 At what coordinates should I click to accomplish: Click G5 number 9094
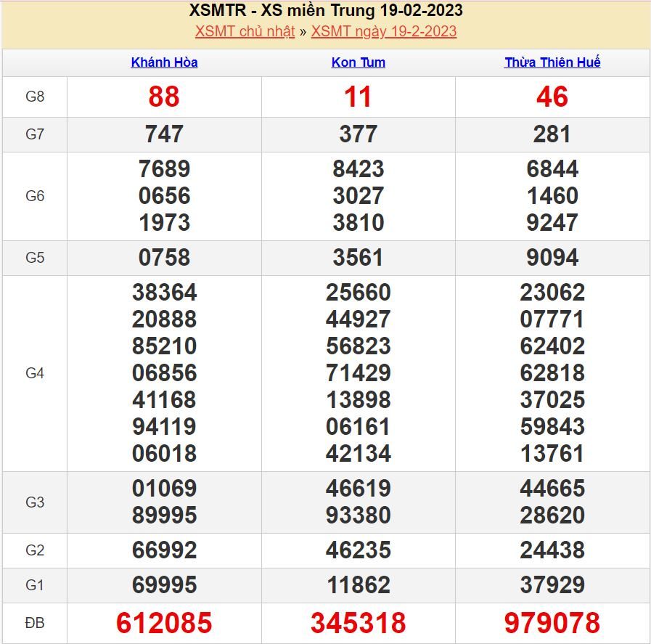(552, 258)
